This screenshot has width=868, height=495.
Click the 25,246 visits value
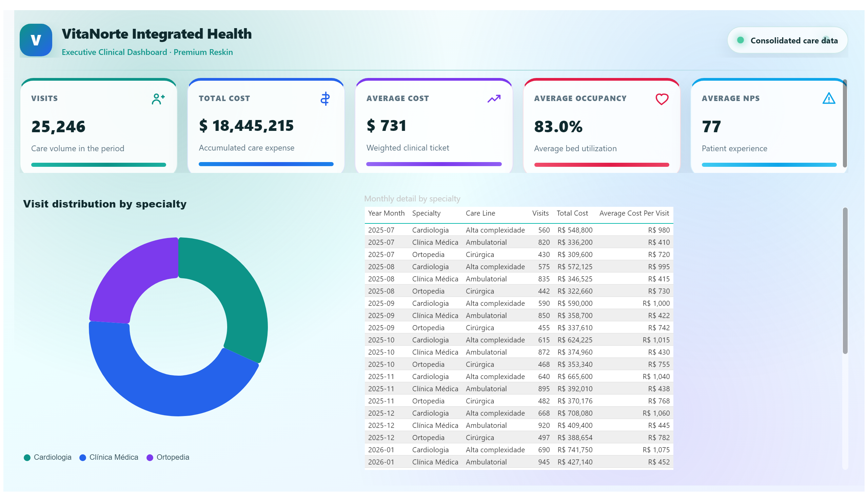pyautogui.click(x=58, y=127)
